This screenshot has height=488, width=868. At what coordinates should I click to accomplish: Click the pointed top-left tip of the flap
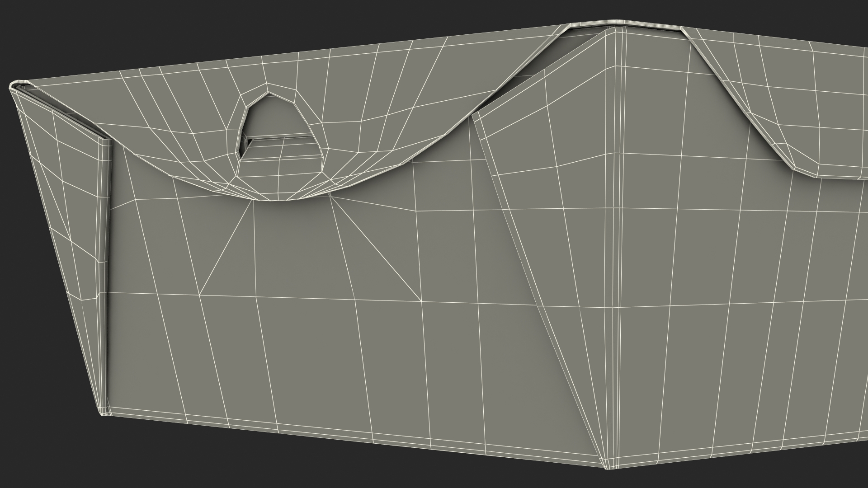[12, 86]
